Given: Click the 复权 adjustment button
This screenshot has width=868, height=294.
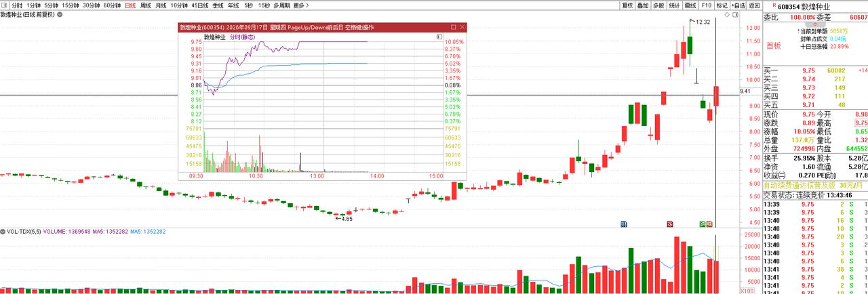Looking at the screenshot, I should (x=627, y=5).
